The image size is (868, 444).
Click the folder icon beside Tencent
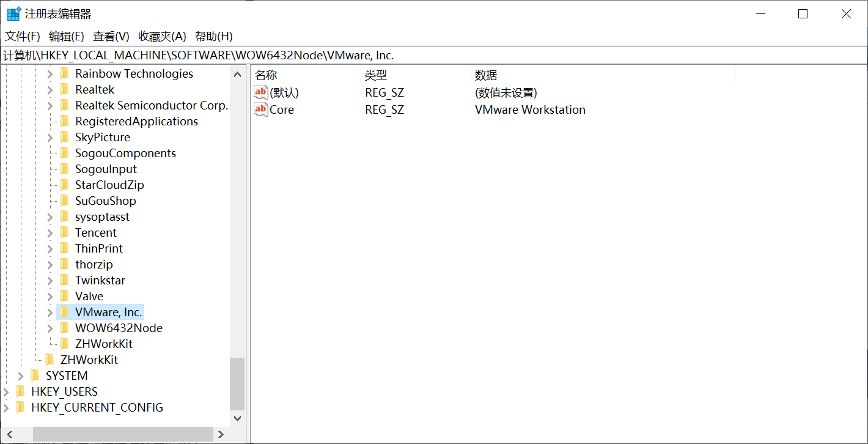[x=64, y=232]
